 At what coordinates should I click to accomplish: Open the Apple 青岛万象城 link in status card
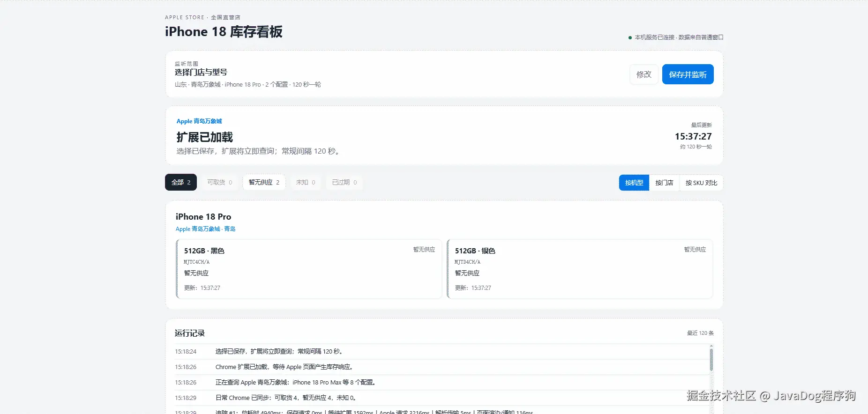[x=199, y=121]
